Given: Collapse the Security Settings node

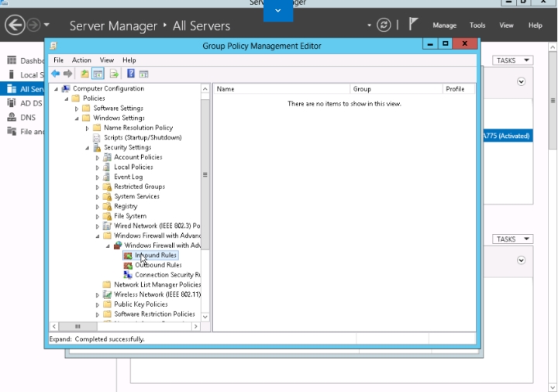Looking at the screenshot, I should (x=88, y=147).
